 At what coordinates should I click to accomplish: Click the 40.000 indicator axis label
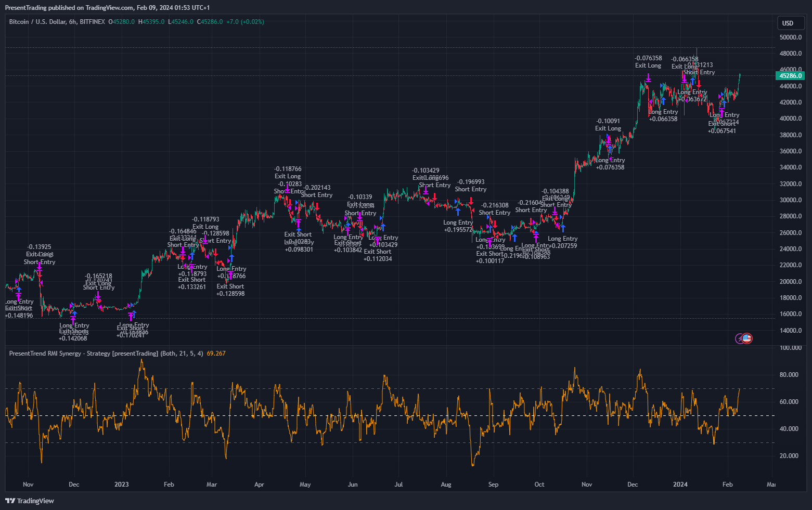click(789, 429)
